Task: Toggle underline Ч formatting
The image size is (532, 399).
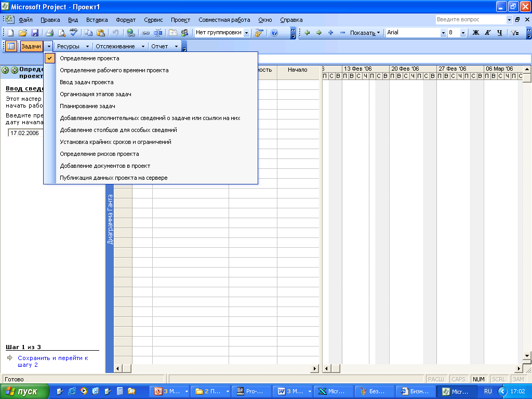Action: 499,33
